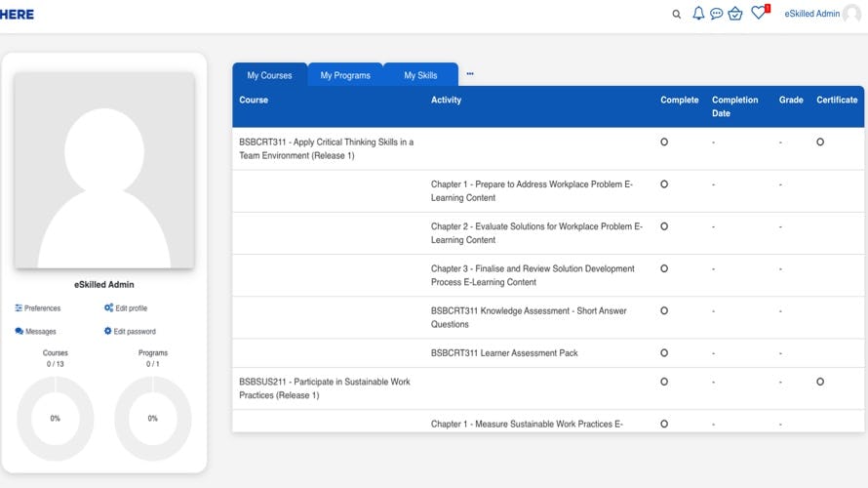Open the messages chat bubble icon

pyautogui.click(x=716, y=14)
